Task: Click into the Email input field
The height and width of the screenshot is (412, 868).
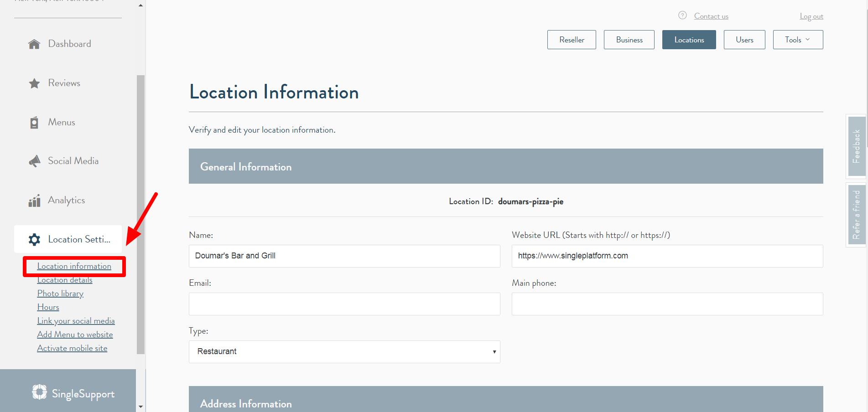Action: tap(344, 304)
